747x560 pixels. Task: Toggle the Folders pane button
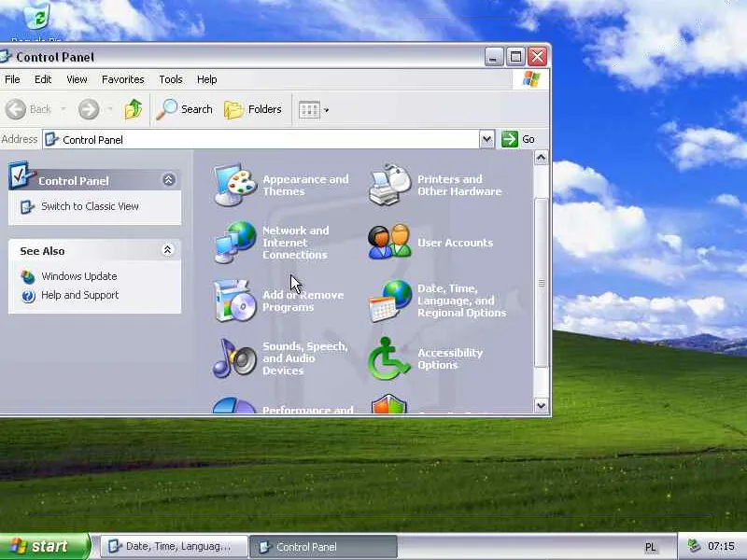click(x=253, y=109)
